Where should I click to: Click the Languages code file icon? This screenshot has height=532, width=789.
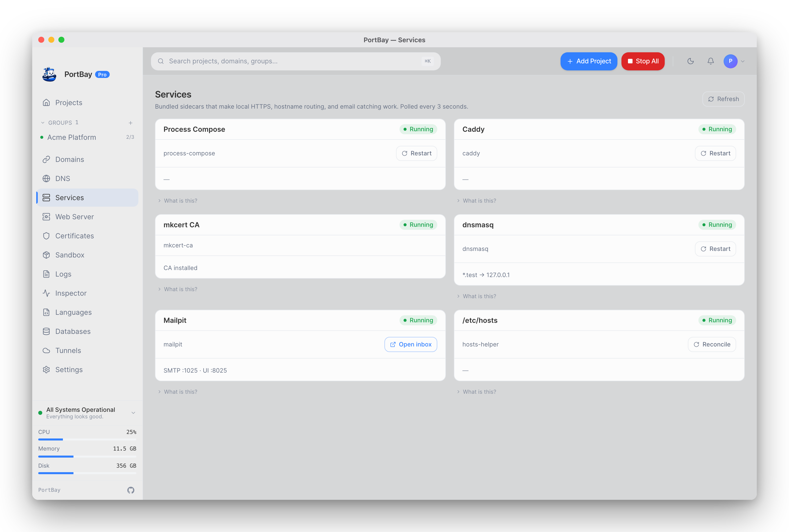click(47, 312)
